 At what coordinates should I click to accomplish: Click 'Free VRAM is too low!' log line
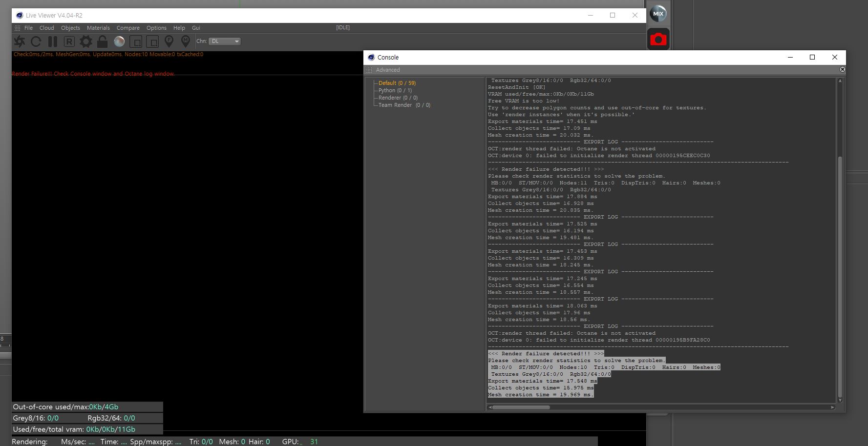(524, 101)
